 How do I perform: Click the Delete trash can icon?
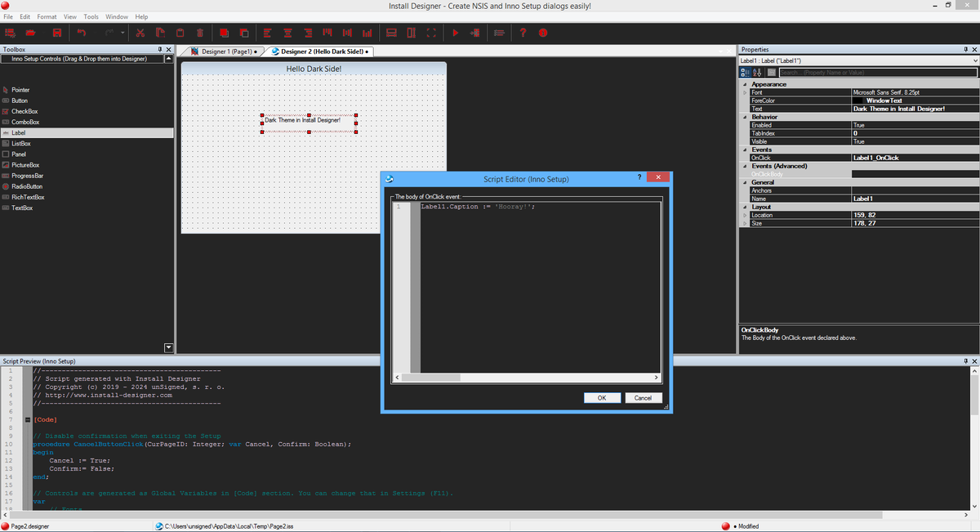click(x=200, y=33)
